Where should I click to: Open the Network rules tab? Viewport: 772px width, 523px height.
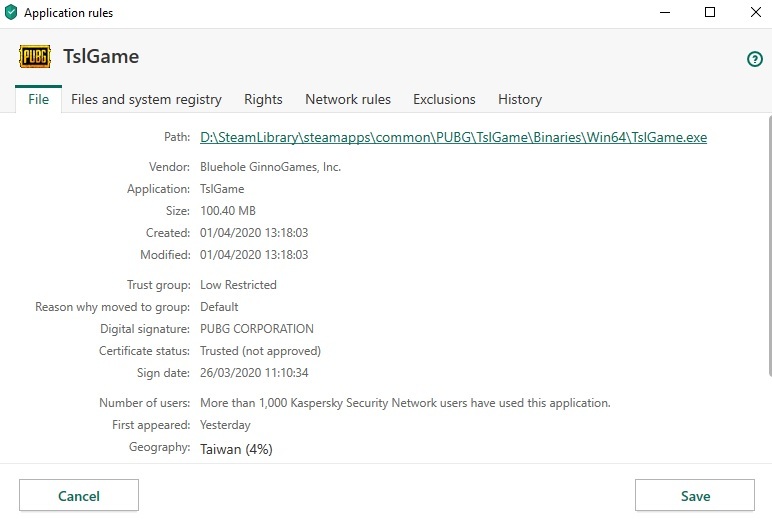(x=348, y=99)
